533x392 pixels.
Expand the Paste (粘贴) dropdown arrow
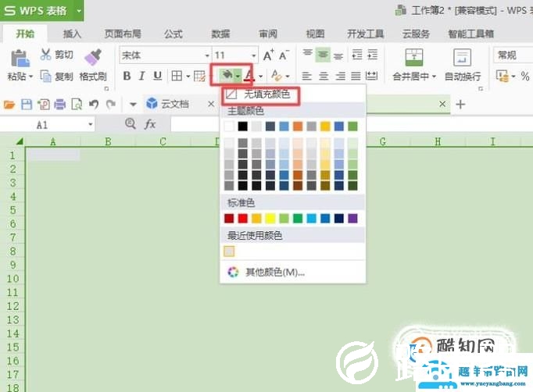point(31,77)
